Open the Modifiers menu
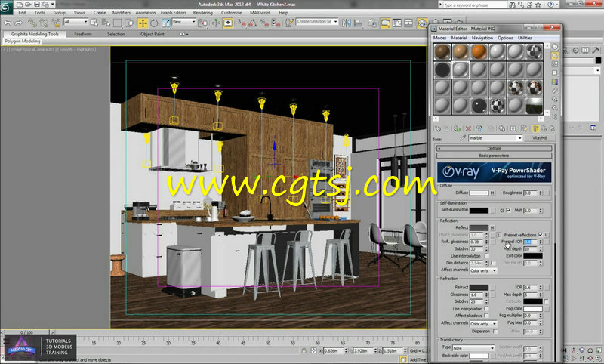Screen dimensions: 604x364 click(x=122, y=13)
